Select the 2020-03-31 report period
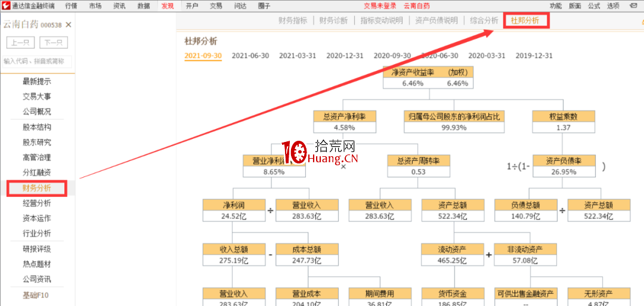Screen dimensions: 644x306 (487, 56)
